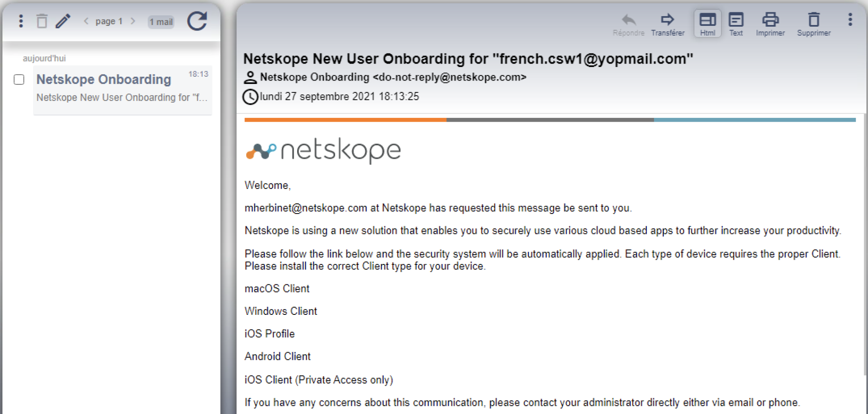Click the '1 mail' count badge

pyautogui.click(x=161, y=22)
